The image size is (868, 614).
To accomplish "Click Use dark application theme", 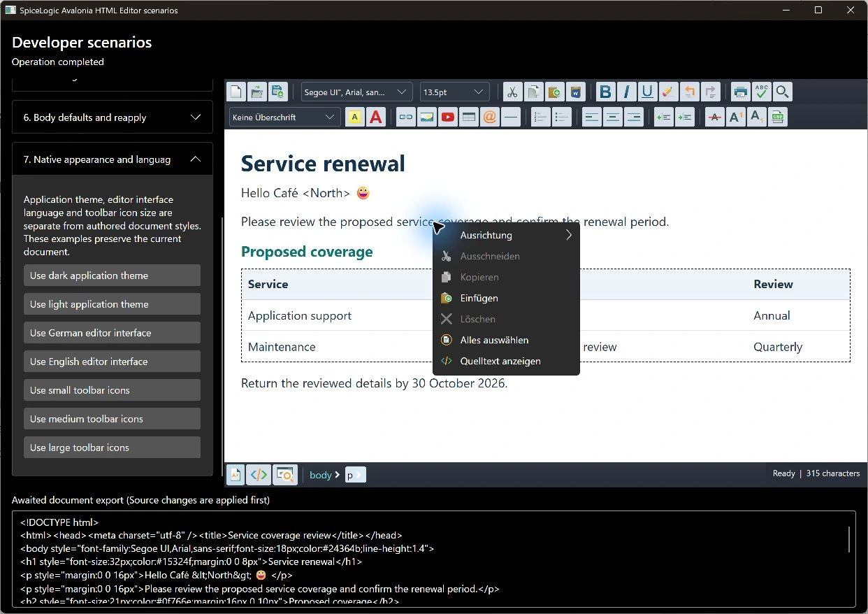I will tap(112, 276).
